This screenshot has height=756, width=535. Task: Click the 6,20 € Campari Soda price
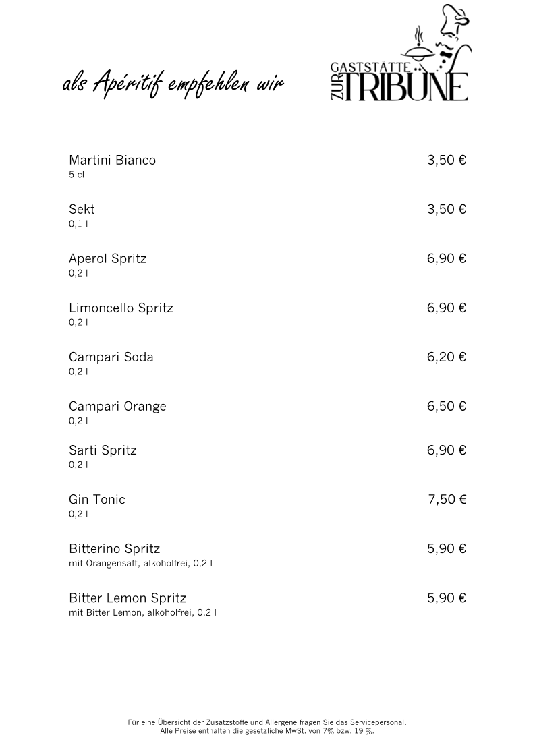click(x=447, y=357)
